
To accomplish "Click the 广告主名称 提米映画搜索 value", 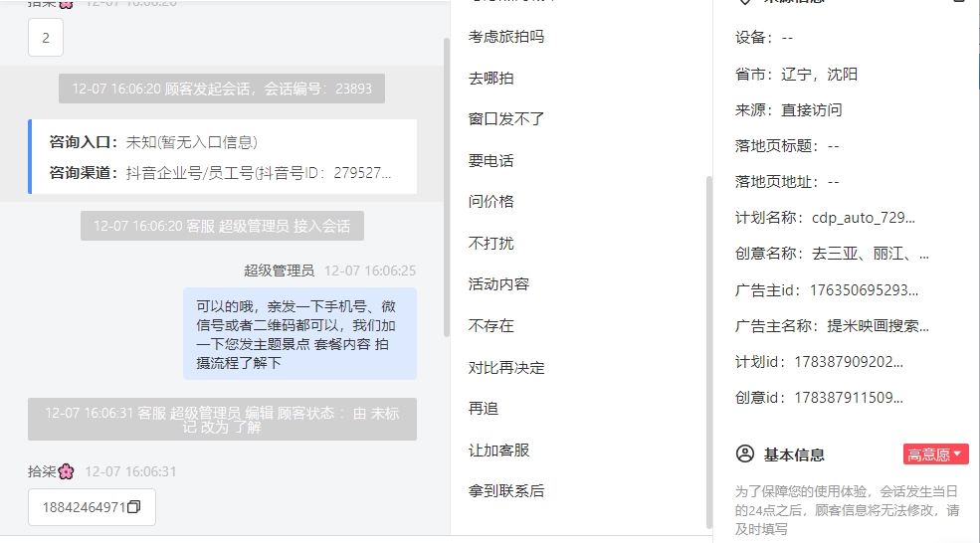I will [878, 325].
